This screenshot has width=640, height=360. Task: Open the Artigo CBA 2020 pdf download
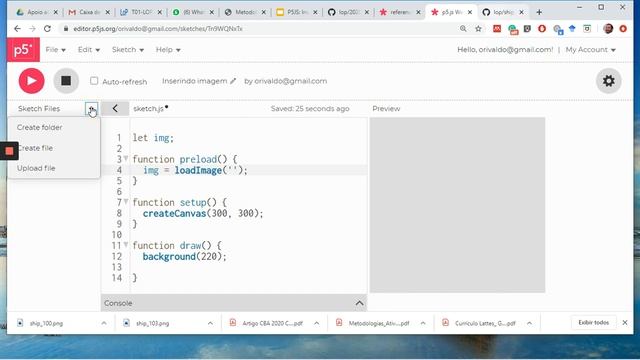click(272, 323)
